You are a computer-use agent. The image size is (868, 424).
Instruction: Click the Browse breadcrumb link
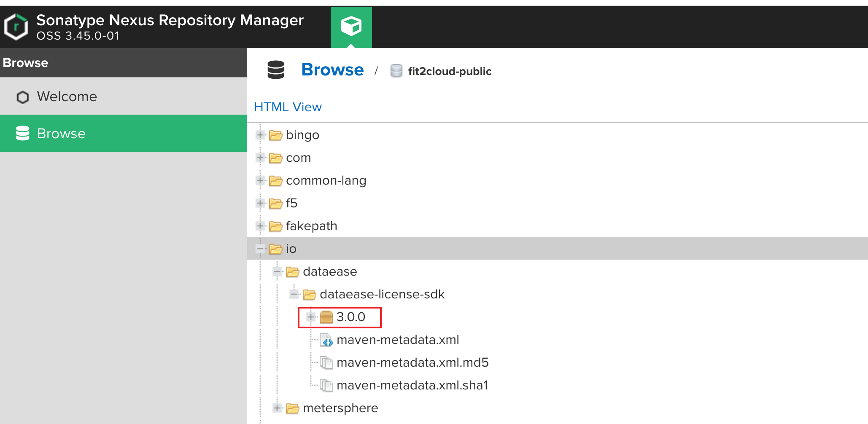click(x=332, y=70)
